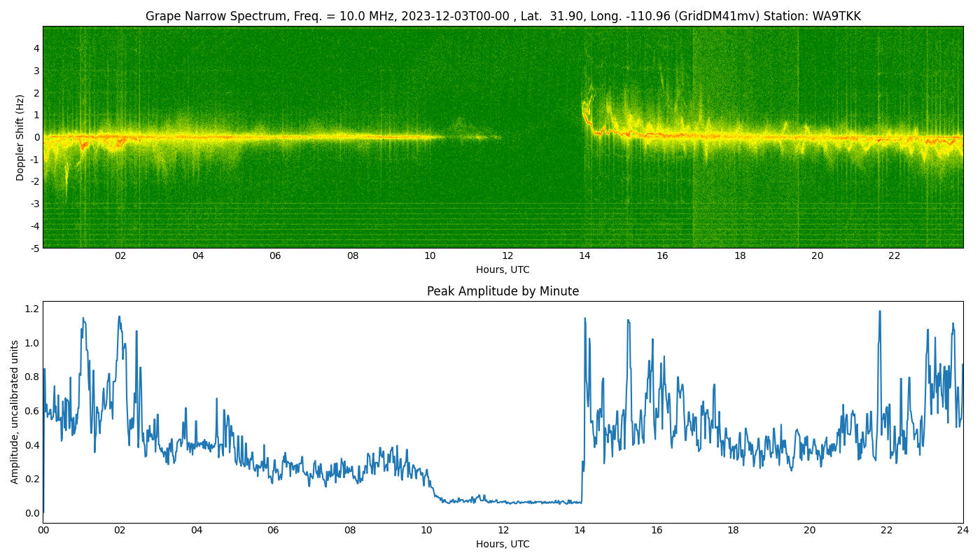Select Doppler axis tick label 3
Image resolution: width=980 pixels, height=560 pixels.
pos(36,71)
